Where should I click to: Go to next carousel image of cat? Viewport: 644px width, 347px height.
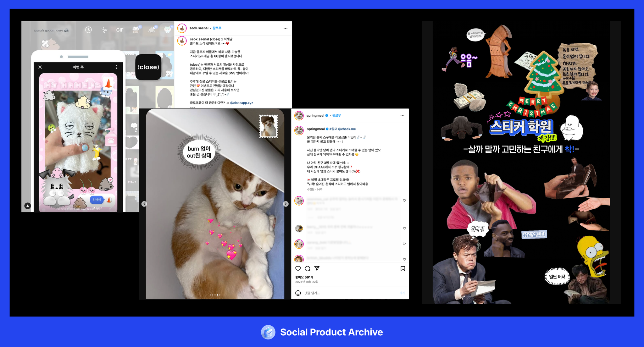[x=286, y=204]
